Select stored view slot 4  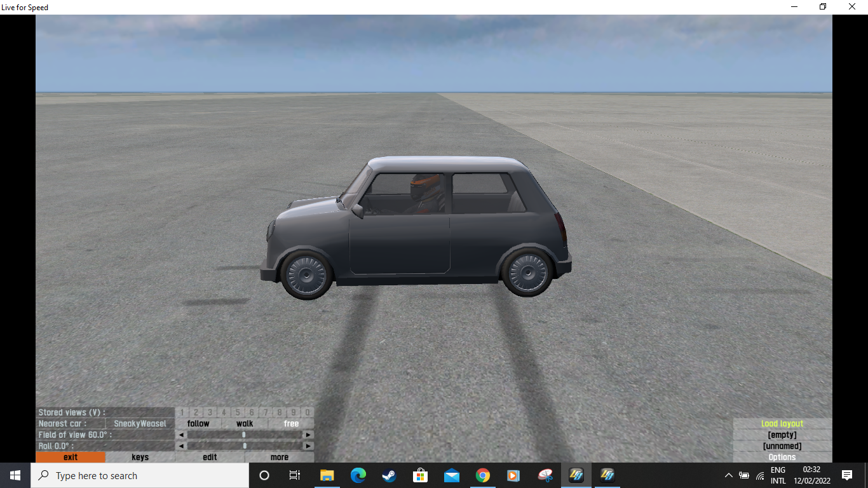click(x=224, y=412)
